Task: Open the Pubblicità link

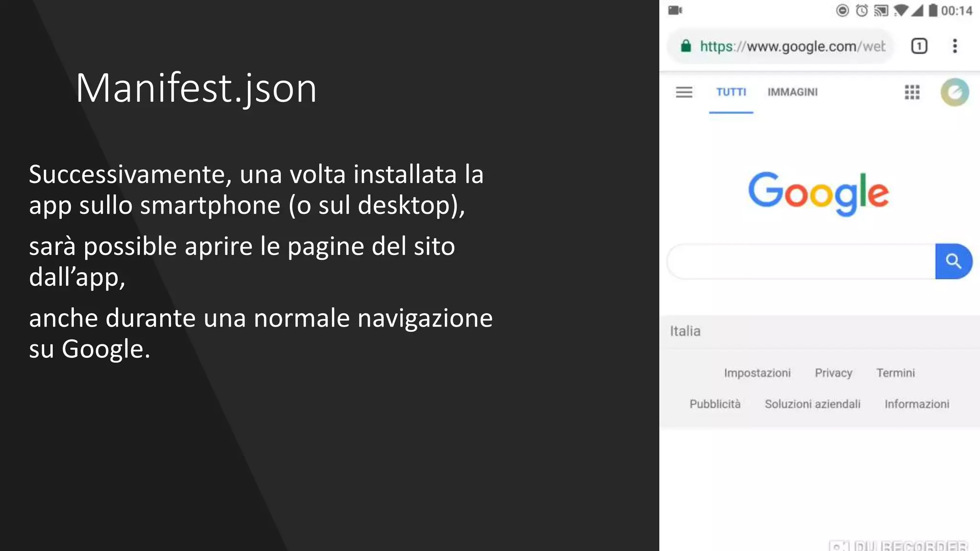Action: [x=715, y=404]
